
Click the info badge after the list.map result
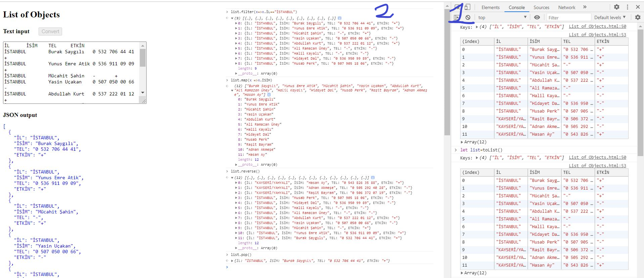269,95
